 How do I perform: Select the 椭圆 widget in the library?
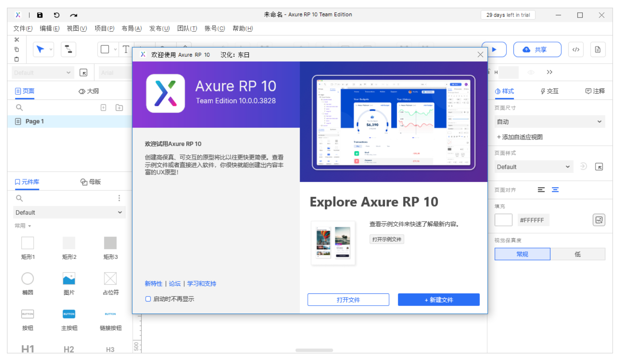(x=27, y=278)
